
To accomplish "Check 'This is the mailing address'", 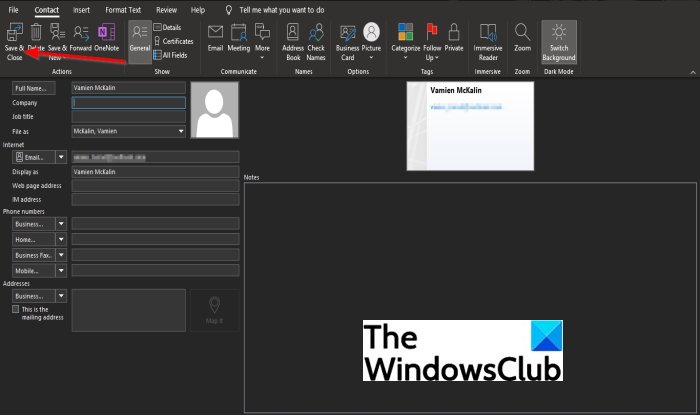I will click(16, 309).
